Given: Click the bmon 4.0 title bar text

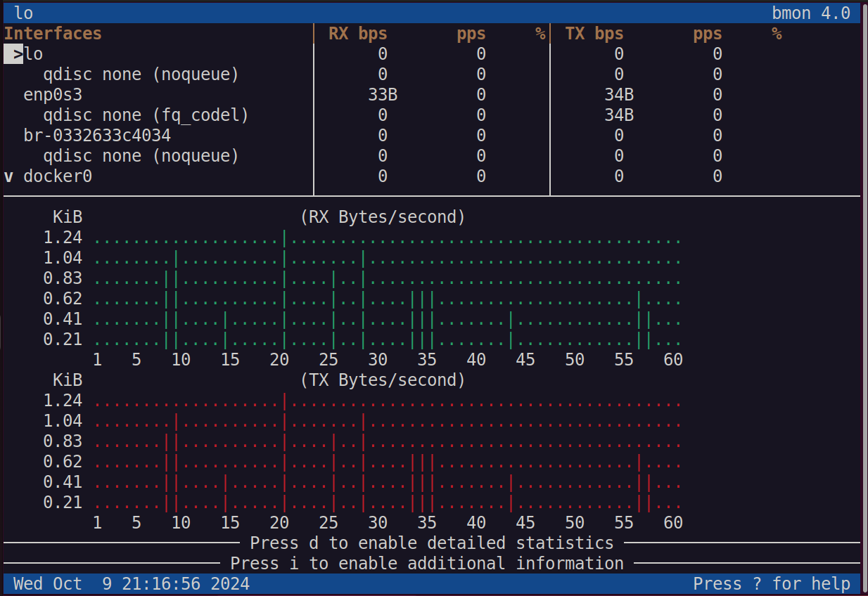Looking at the screenshot, I should [x=810, y=13].
